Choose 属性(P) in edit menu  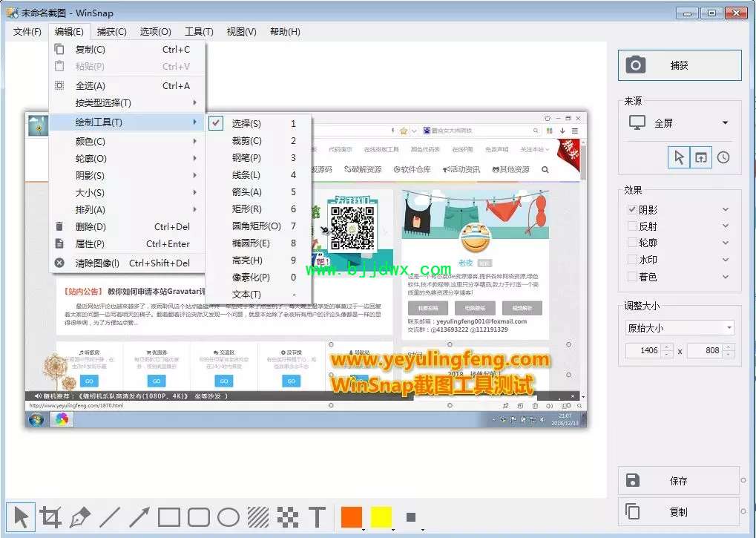coord(128,243)
